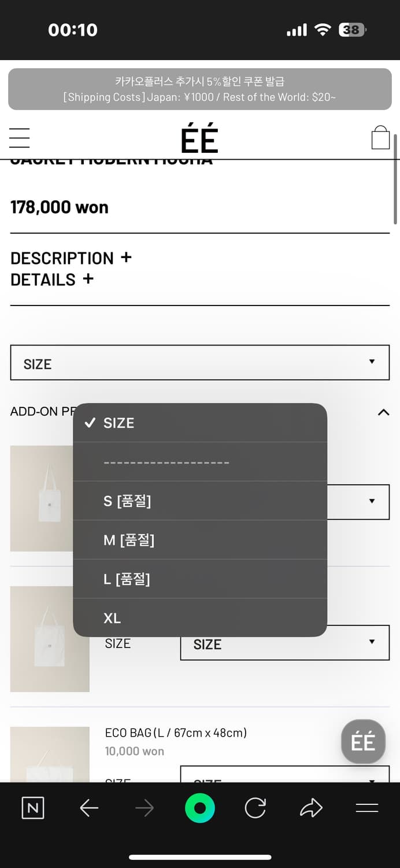The image size is (400, 868).
Task: Choose the S [품절] option
Action: pyautogui.click(x=200, y=501)
